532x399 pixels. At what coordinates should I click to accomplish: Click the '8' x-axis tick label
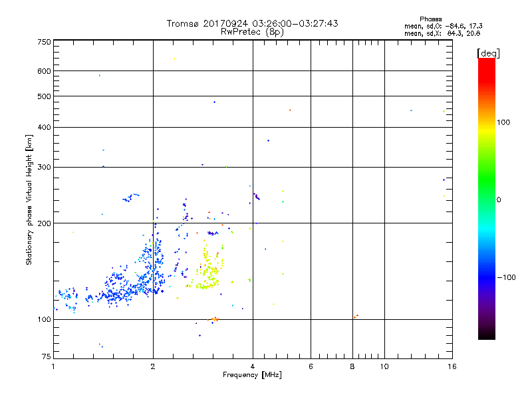point(352,366)
